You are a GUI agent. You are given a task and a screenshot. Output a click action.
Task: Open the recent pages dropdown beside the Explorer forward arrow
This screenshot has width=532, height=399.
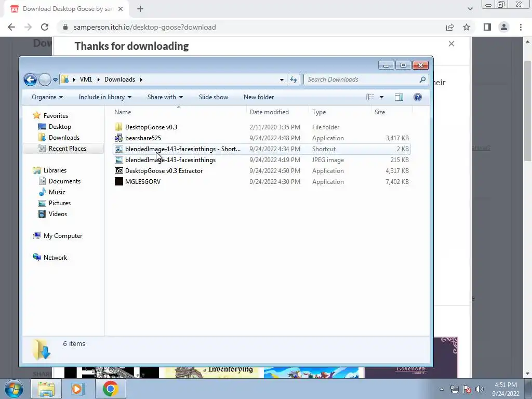55,80
